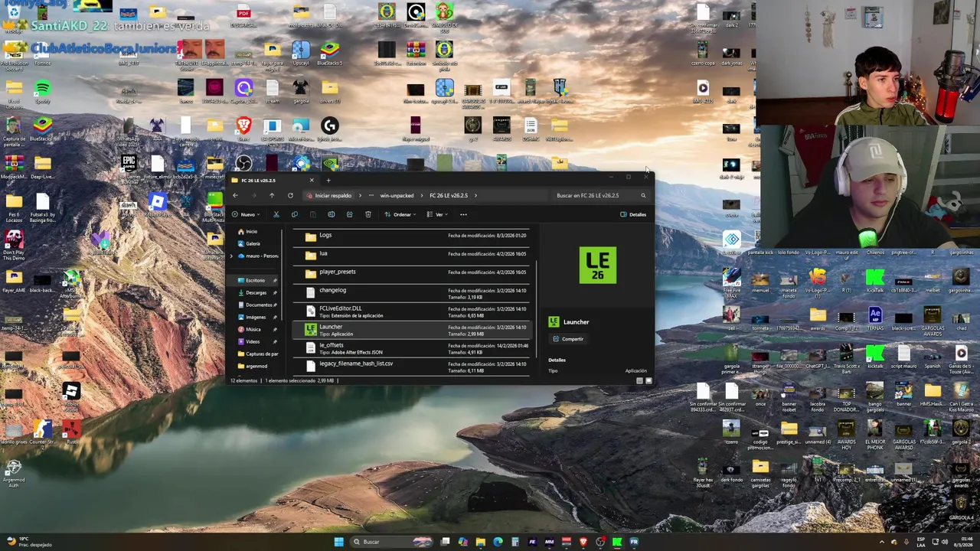Open Galería in the navigation pane
The width and height of the screenshot is (980, 551).
(x=253, y=243)
